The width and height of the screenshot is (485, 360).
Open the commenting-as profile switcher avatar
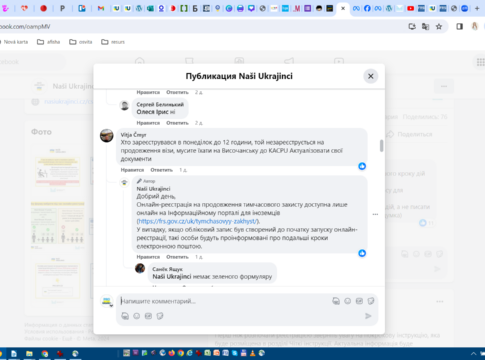point(107,301)
